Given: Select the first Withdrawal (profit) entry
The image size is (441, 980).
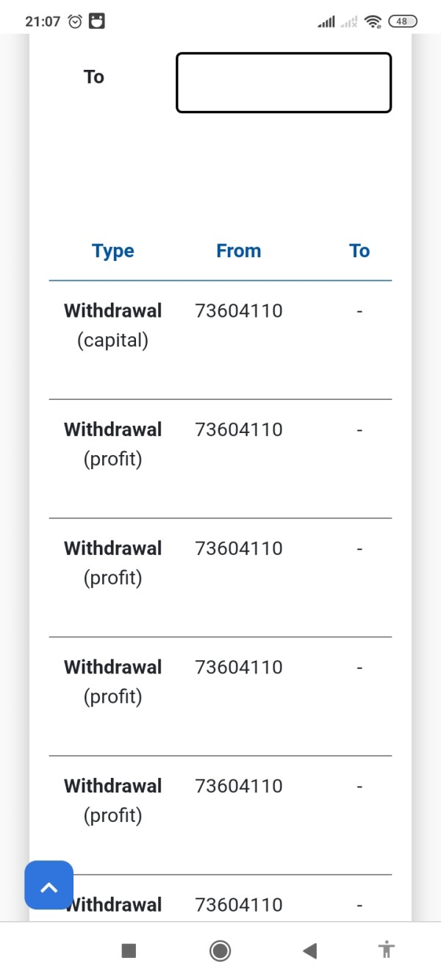Looking at the screenshot, I should [113, 444].
